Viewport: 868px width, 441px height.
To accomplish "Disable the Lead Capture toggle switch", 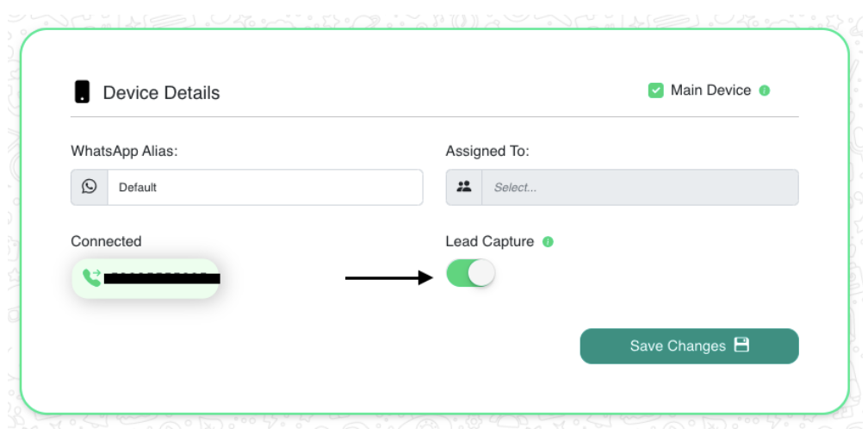I will click(x=471, y=274).
